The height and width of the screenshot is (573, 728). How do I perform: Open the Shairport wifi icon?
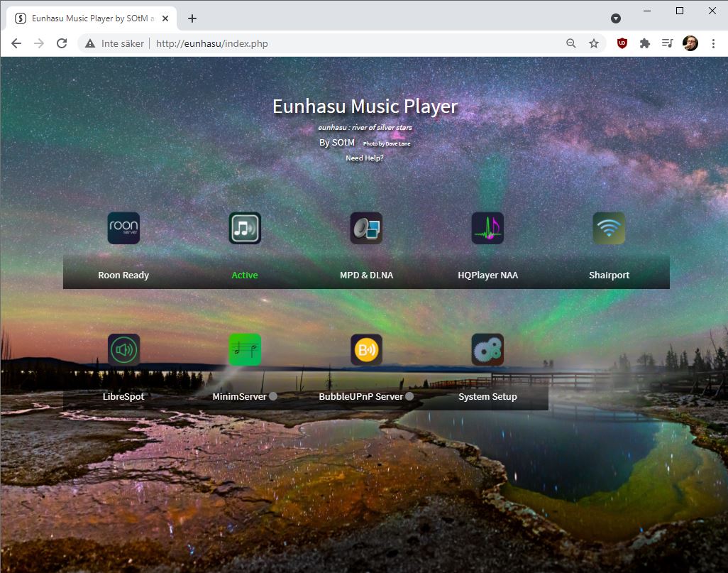[x=609, y=228]
